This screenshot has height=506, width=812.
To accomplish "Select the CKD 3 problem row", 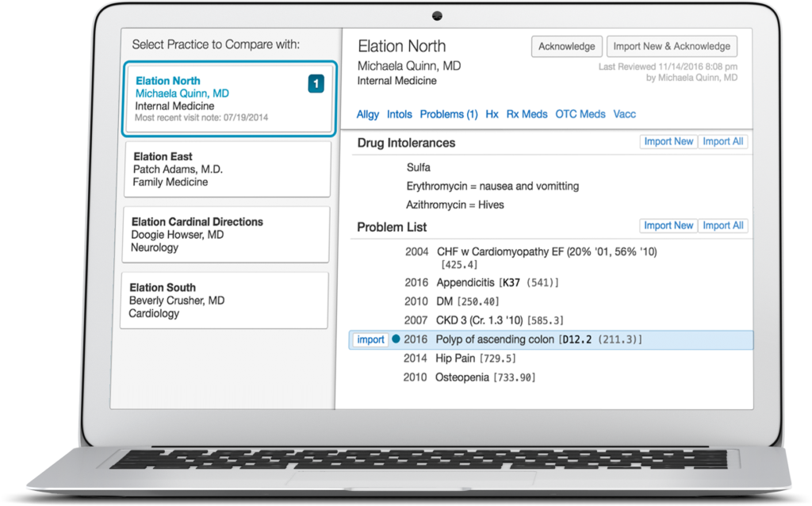I will pyautogui.click(x=484, y=320).
